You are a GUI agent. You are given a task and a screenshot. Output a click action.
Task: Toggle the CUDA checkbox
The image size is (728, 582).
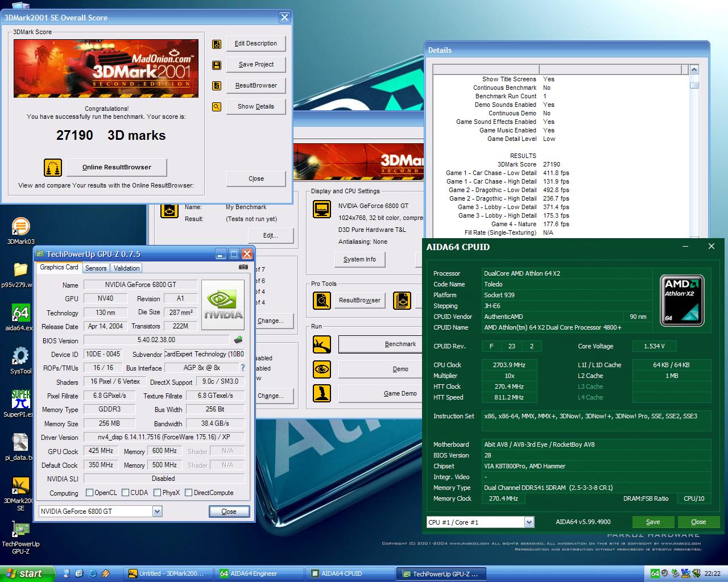(x=125, y=493)
